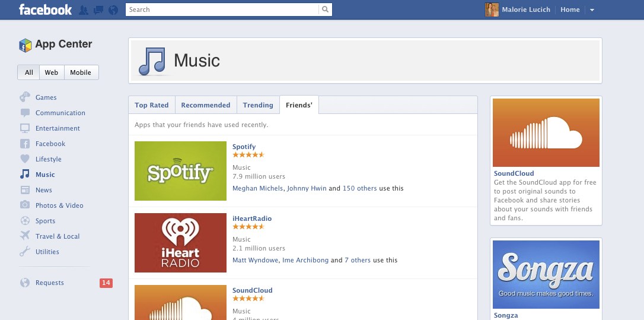Open the Utilities category
Viewport: 644px width, 320px height.
pyautogui.click(x=47, y=252)
